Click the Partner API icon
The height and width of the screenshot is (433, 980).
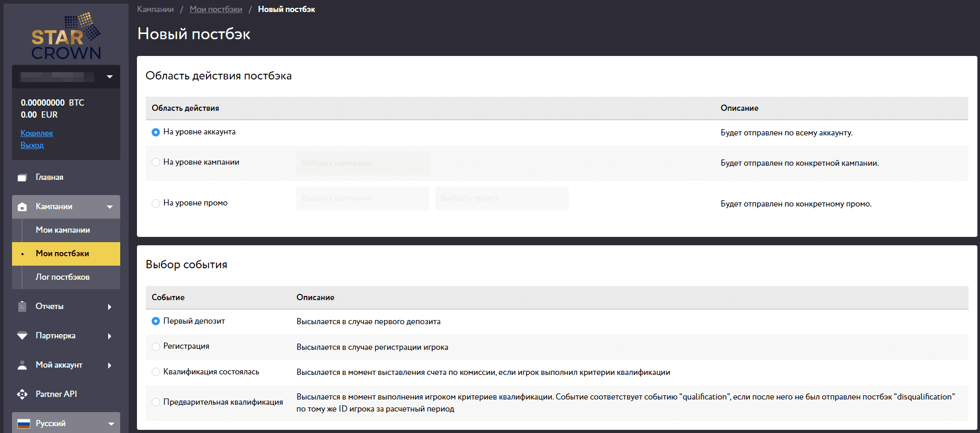coord(22,394)
